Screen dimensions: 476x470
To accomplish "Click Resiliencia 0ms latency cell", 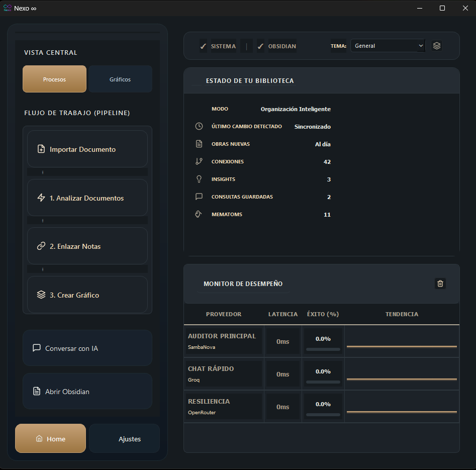I will [283, 407].
